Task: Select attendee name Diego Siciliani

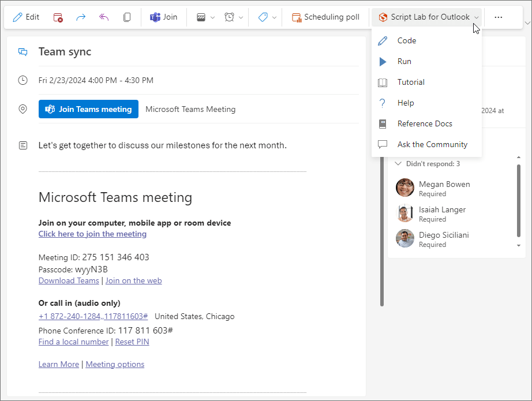Action: (x=444, y=235)
